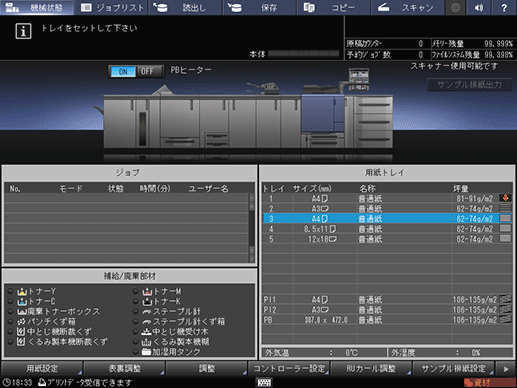Expand more options with right arrow
The height and width of the screenshot is (388, 517).
(506, 369)
